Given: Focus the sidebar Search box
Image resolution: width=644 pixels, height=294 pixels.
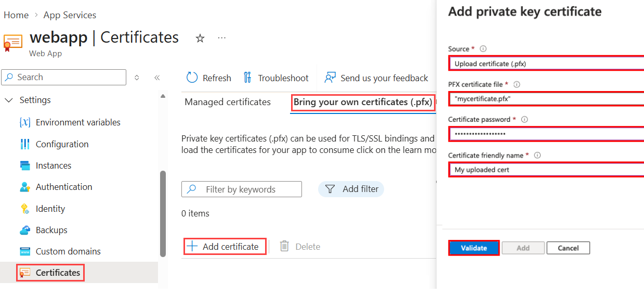Looking at the screenshot, I should coord(64,77).
